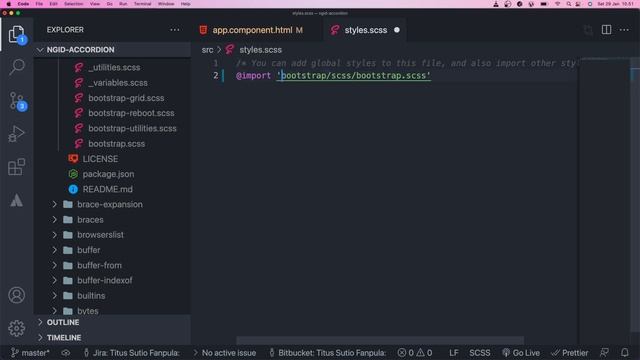Open the Selection menu
The width and height of the screenshot is (640, 360).
tap(73, 4)
